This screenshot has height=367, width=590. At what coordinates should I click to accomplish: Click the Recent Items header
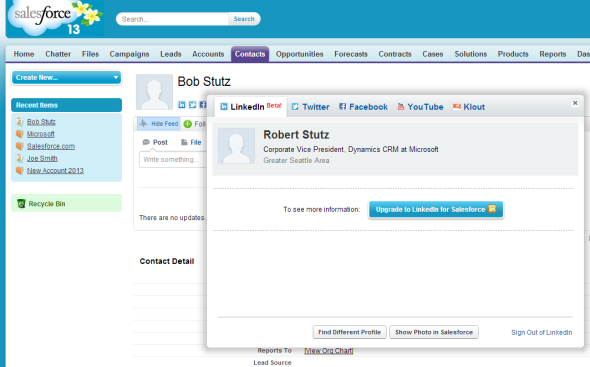[x=67, y=105]
